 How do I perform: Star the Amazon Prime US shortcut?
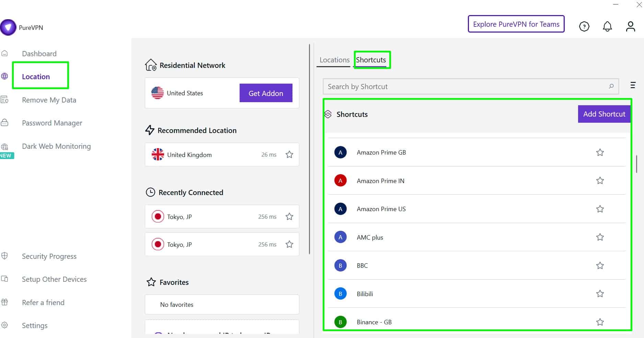pos(600,209)
